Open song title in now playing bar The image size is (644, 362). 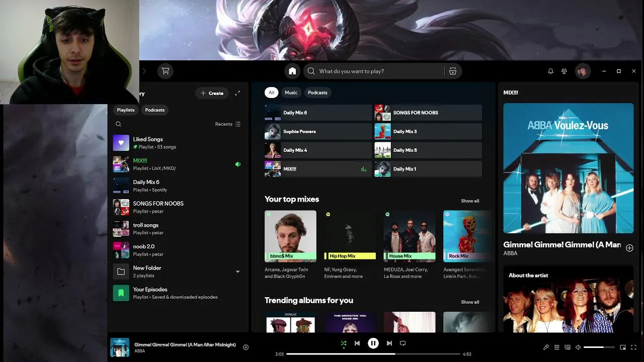click(185, 345)
